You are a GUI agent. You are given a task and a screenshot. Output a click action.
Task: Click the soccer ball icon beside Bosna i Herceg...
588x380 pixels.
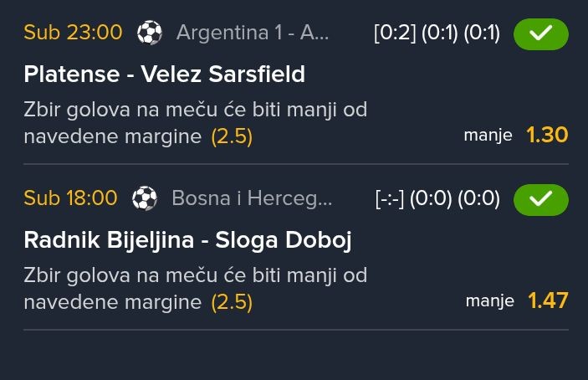point(145,198)
